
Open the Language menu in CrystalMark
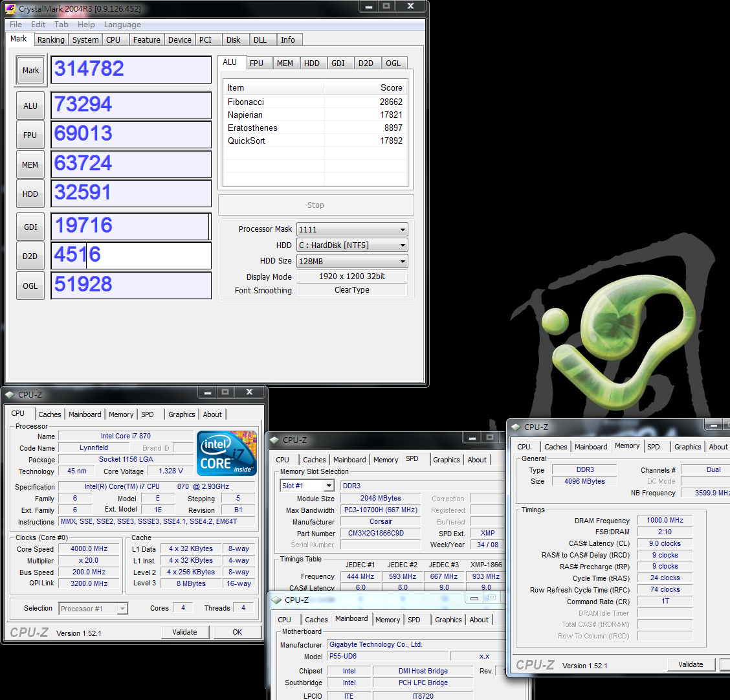[122, 25]
